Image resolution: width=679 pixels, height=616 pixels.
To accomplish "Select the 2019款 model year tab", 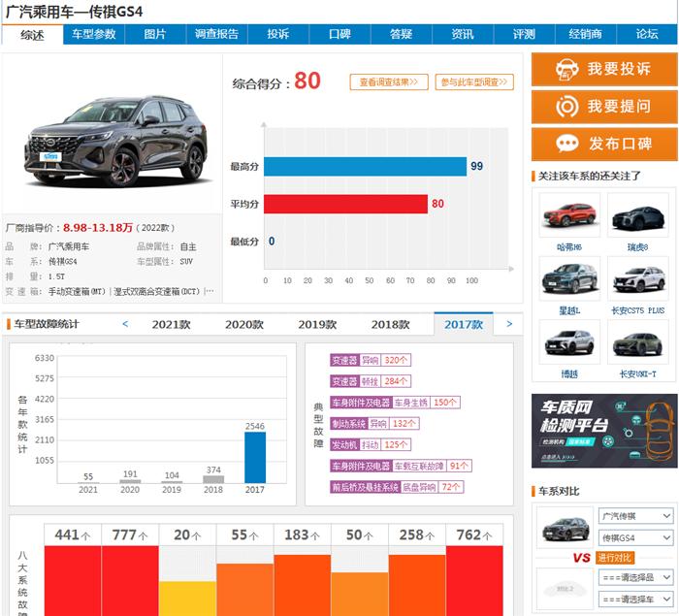I will 317,324.
